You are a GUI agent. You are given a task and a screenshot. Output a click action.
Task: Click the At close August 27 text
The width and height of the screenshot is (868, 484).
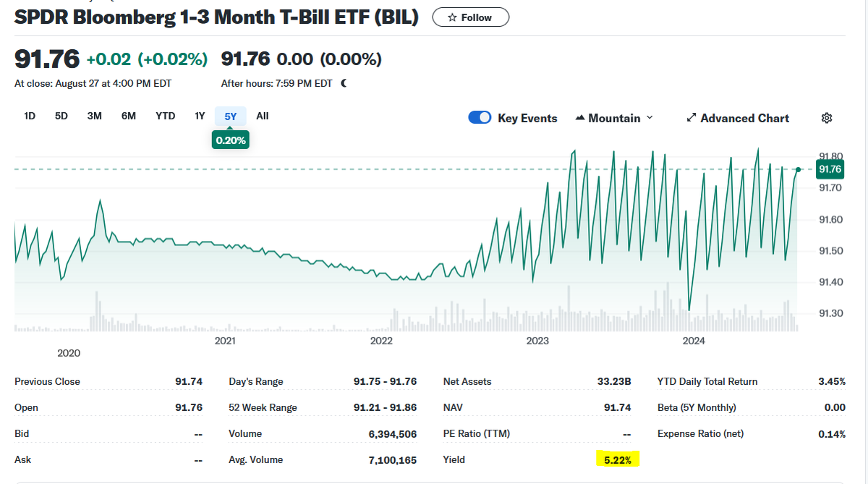tap(93, 83)
